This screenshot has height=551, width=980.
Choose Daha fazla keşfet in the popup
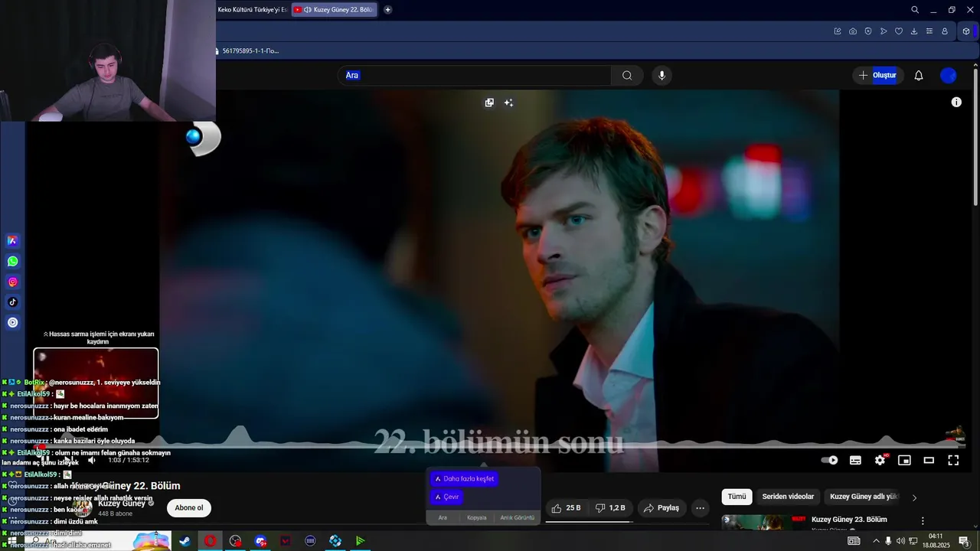pyautogui.click(x=464, y=479)
